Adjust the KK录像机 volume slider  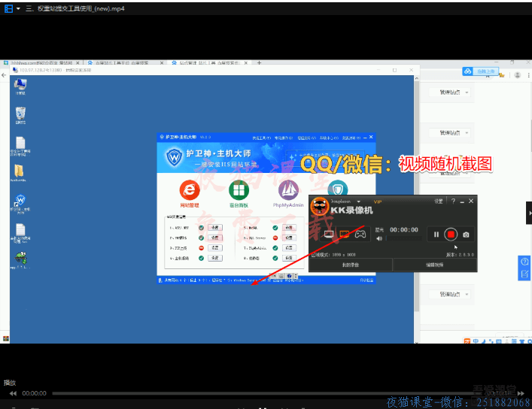404,239
